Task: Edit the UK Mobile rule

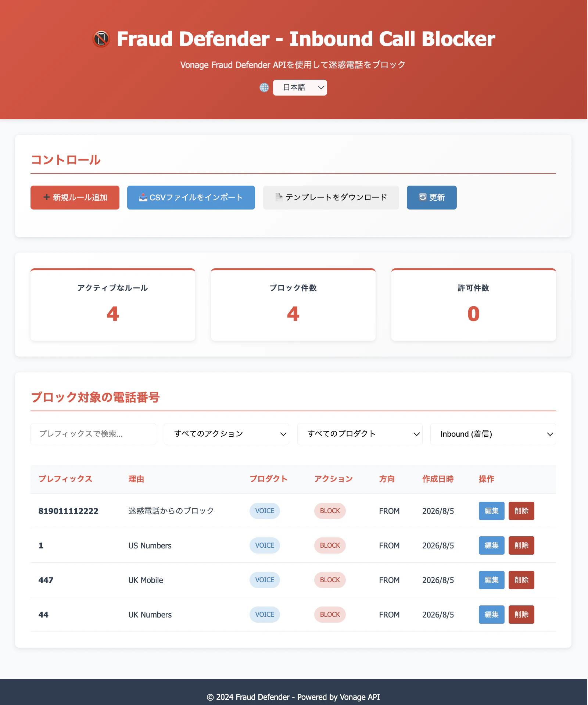Action: point(492,580)
